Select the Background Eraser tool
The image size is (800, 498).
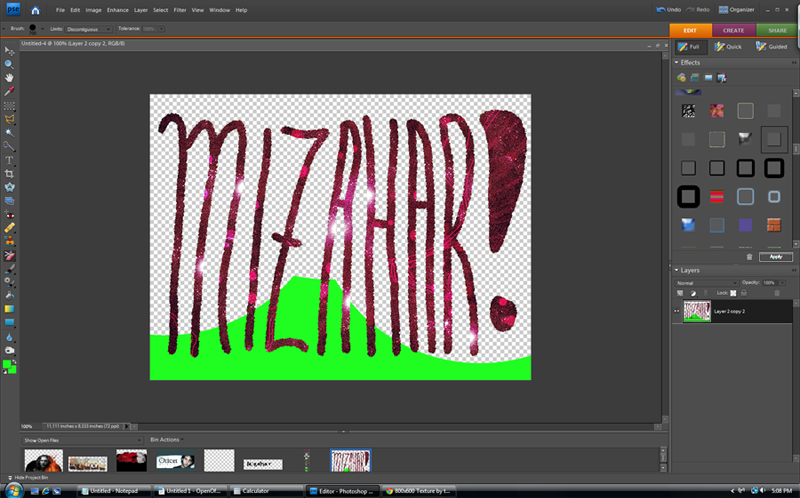9,255
